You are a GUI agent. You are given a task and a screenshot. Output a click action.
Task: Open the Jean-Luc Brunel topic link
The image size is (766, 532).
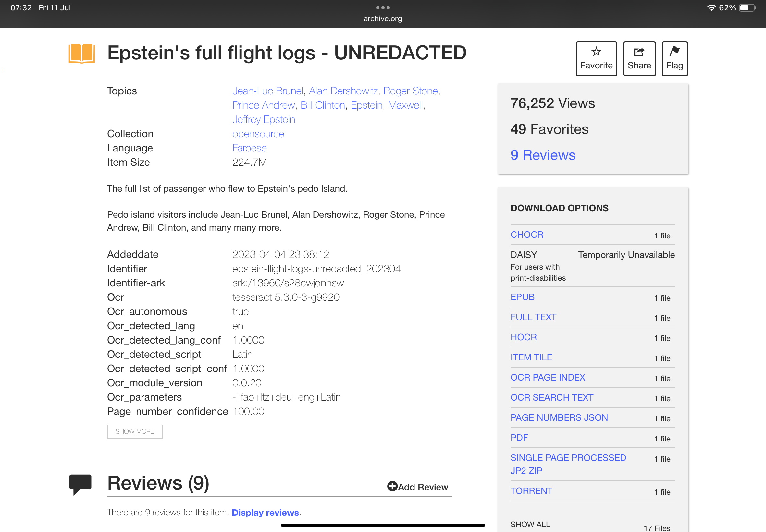(268, 91)
